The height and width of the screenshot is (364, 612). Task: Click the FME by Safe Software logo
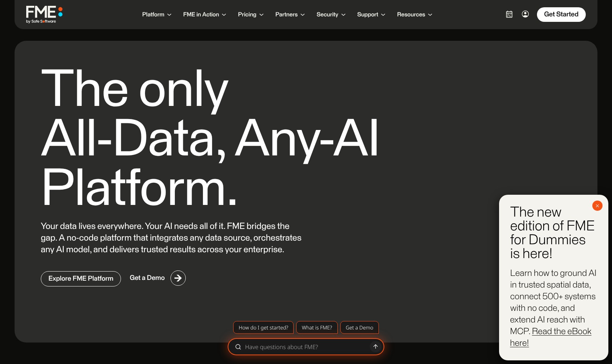(44, 15)
